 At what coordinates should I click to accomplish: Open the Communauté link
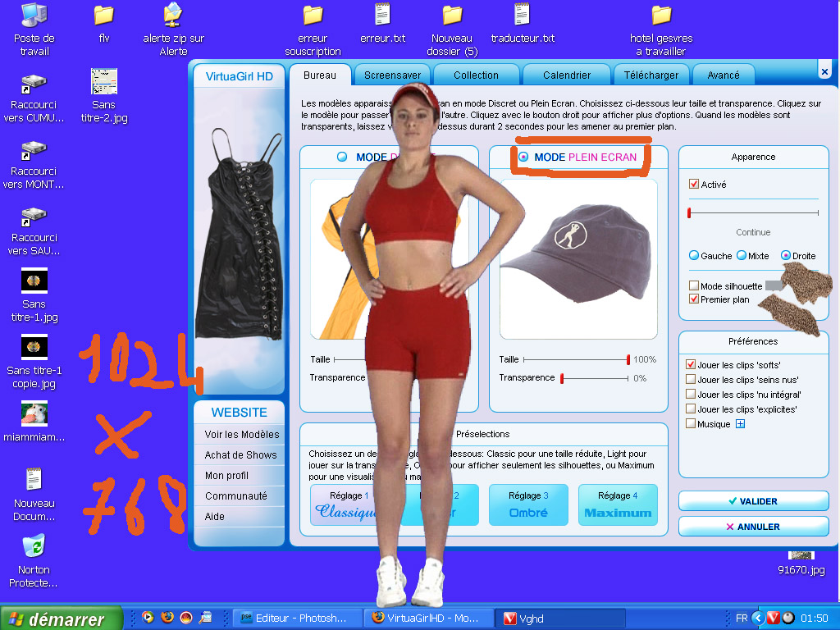pos(235,496)
